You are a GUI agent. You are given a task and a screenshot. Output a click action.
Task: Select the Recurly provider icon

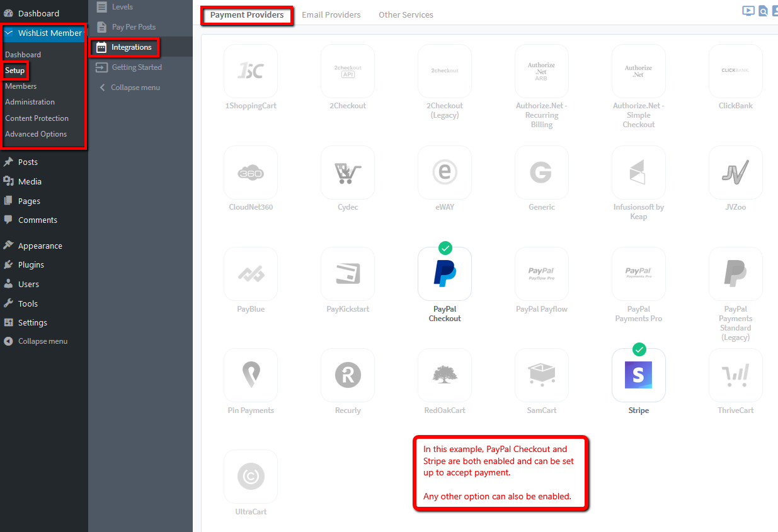pyautogui.click(x=348, y=375)
